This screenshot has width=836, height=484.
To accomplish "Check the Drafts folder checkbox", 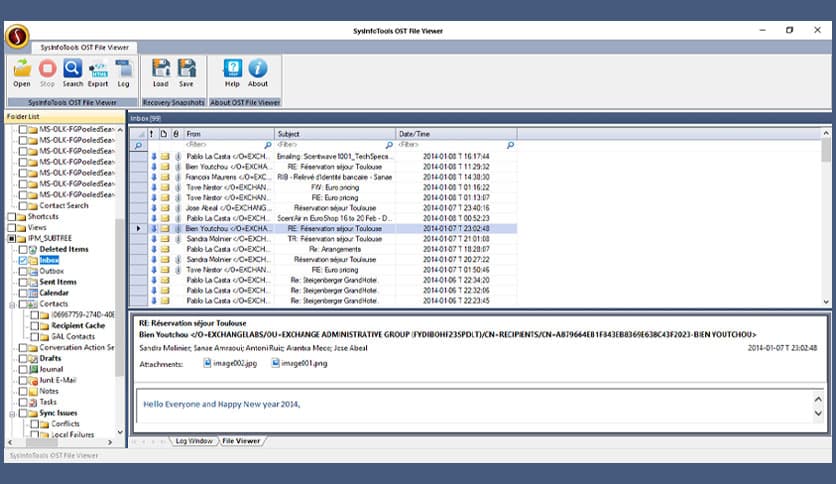I will tap(23, 358).
